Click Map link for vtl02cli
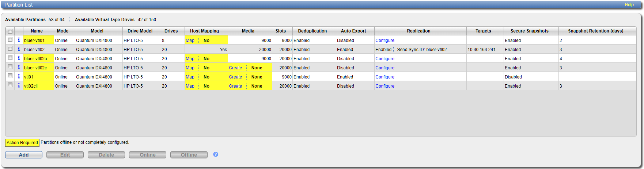This screenshot has width=644, height=169. (190, 86)
